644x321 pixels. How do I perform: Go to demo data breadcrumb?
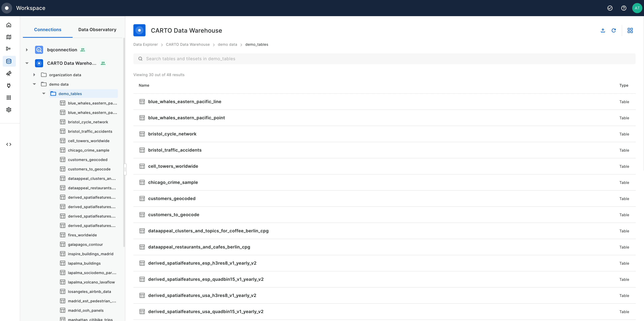(227, 44)
